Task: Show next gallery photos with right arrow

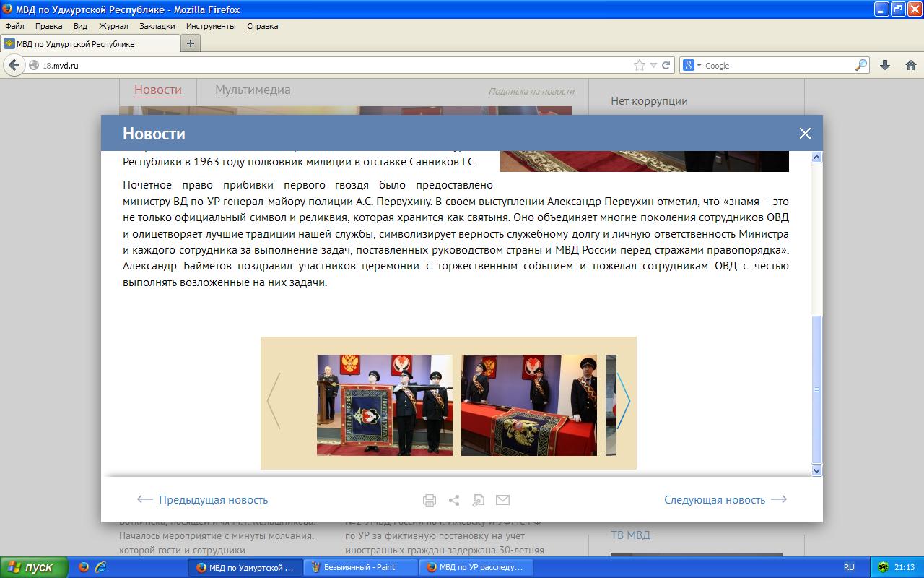Action: [624, 401]
